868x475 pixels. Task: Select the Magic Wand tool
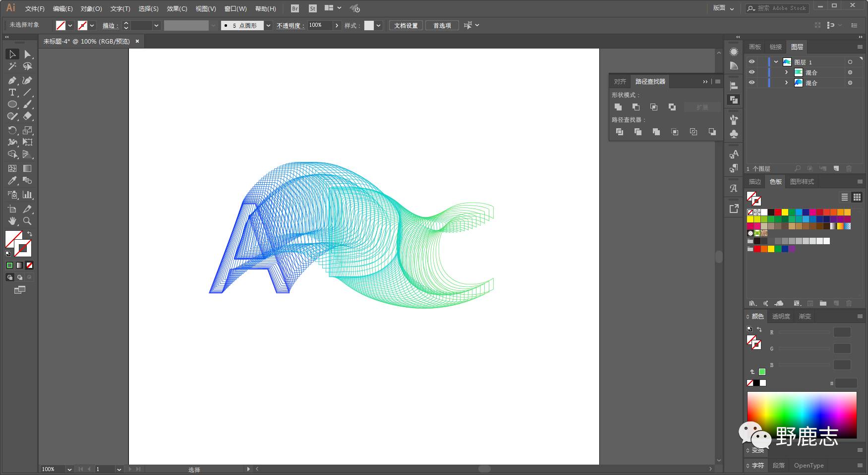(12, 66)
